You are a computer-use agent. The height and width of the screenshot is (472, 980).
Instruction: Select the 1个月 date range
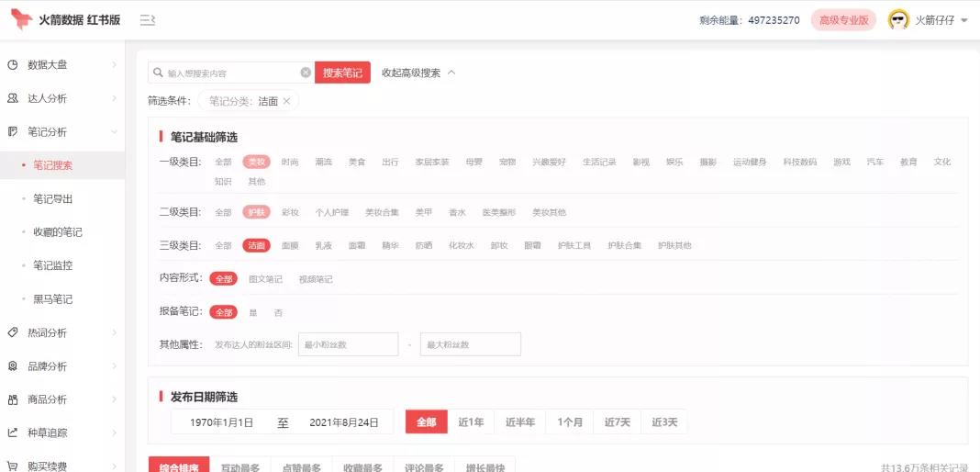click(x=570, y=422)
